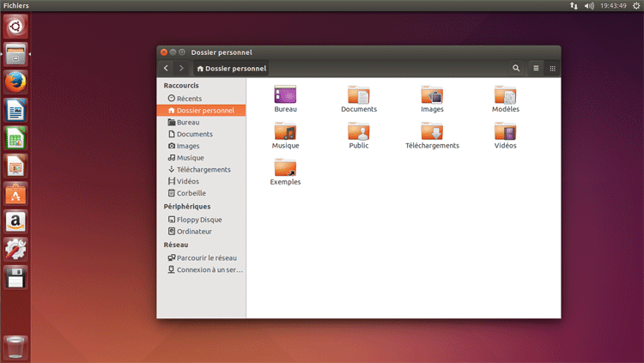Select Documents in the sidebar
Image resolution: width=644 pixels, height=363 pixels.
[x=201, y=134]
